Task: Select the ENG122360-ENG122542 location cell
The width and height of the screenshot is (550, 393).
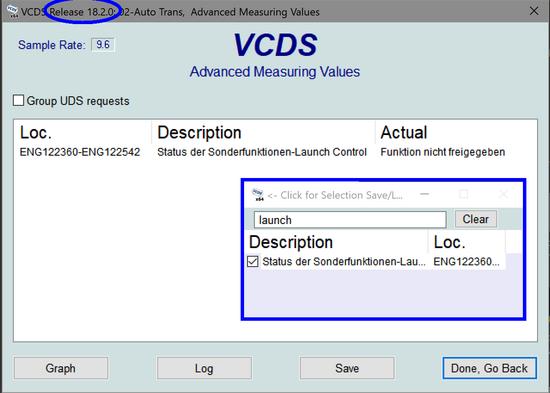Action: click(x=80, y=152)
